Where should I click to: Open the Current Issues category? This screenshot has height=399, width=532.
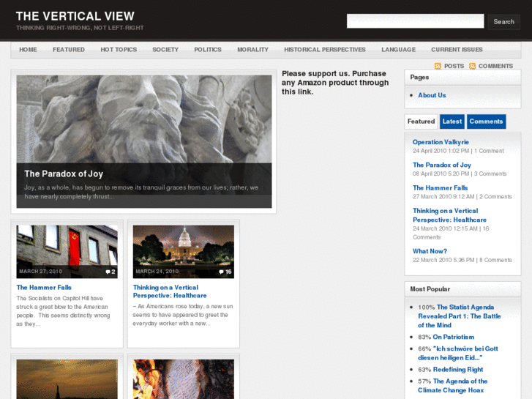coord(457,50)
